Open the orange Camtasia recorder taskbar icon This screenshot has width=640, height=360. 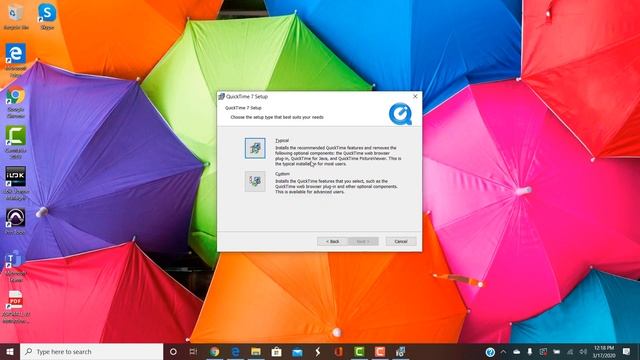tap(380, 351)
